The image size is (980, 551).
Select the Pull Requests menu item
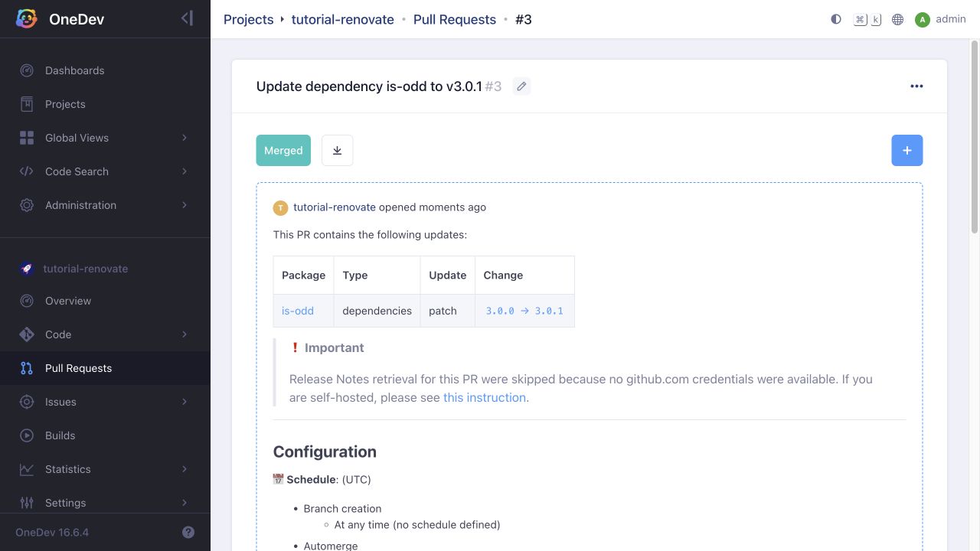click(105, 368)
